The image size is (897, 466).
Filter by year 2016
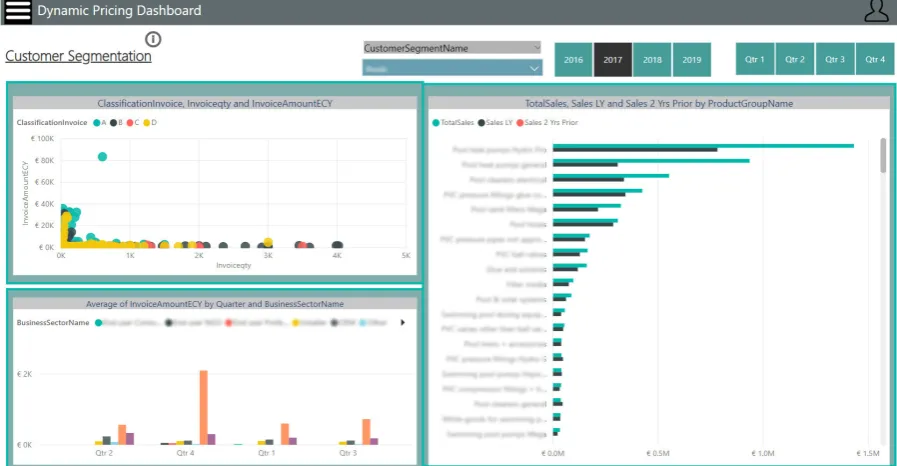pyautogui.click(x=573, y=59)
